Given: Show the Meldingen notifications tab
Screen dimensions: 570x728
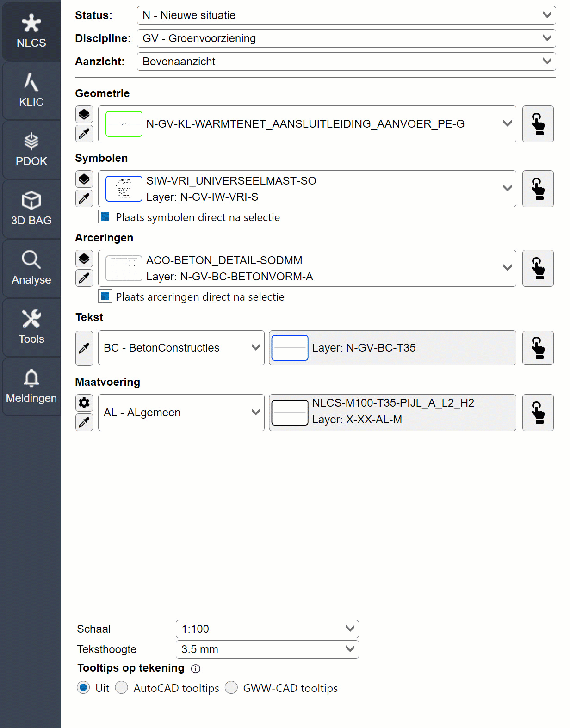Looking at the screenshot, I should point(31,387).
